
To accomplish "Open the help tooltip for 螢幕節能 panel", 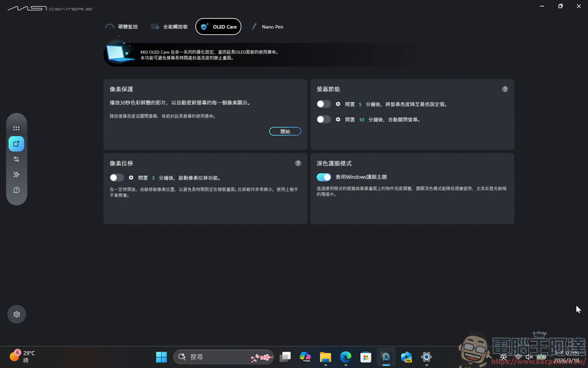I will coord(505,89).
